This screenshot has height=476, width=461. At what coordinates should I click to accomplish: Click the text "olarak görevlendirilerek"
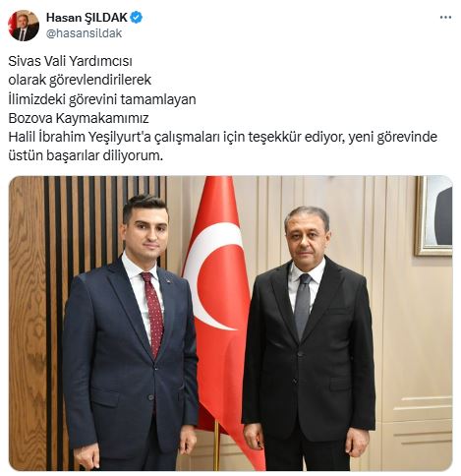(x=80, y=80)
